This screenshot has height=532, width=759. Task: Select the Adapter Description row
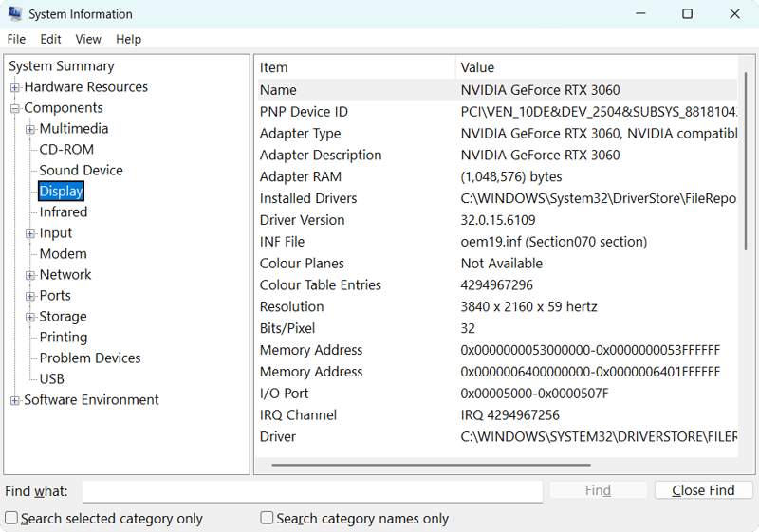(x=497, y=156)
